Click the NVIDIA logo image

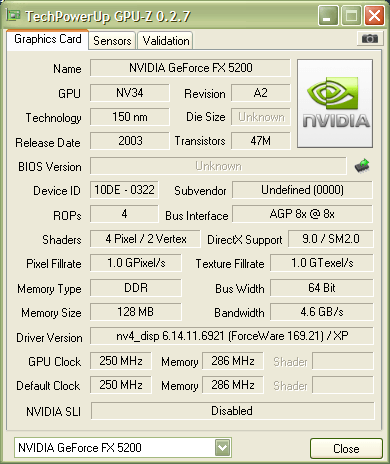[x=335, y=103]
